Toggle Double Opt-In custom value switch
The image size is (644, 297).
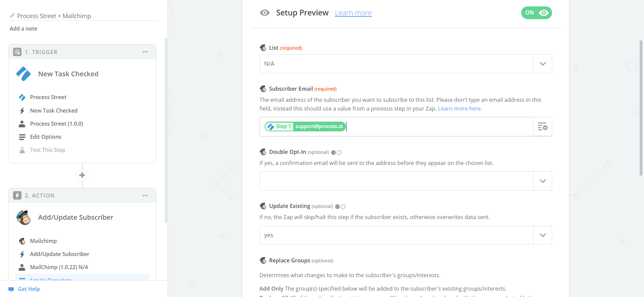(x=336, y=153)
